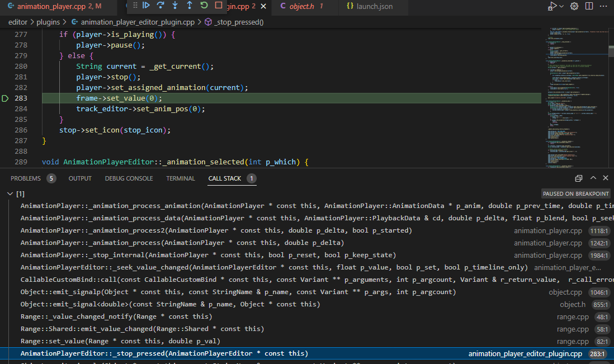The width and height of the screenshot is (614, 364).
Task: Click the 'PAUSED ON BREAKPOINT' label
Action: tap(575, 193)
